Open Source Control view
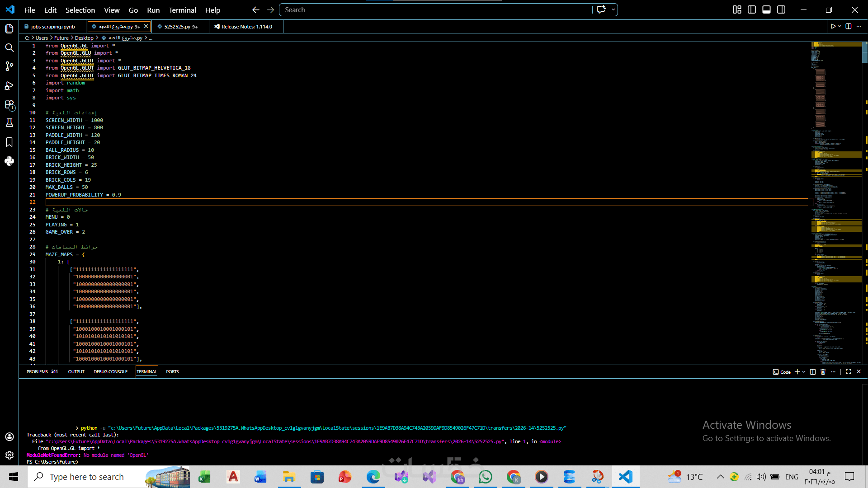This screenshot has height=488, width=868. pos(9,66)
